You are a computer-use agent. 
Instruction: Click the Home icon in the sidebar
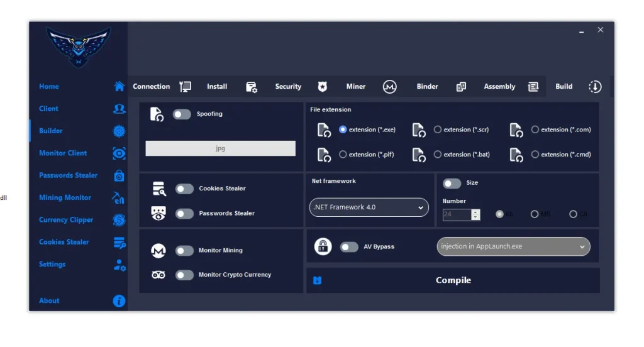click(119, 87)
